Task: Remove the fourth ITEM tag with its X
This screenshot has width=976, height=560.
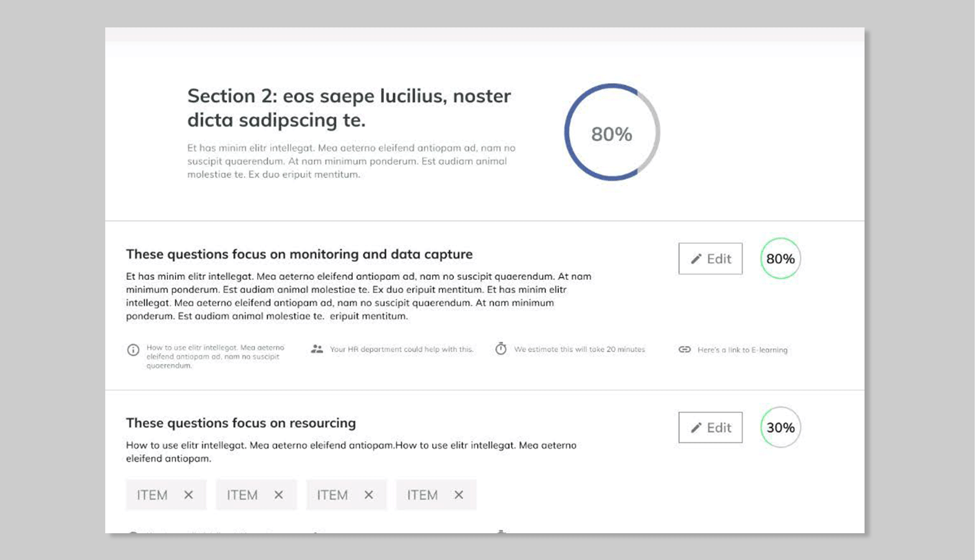Action: pyautogui.click(x=459, y=495)
